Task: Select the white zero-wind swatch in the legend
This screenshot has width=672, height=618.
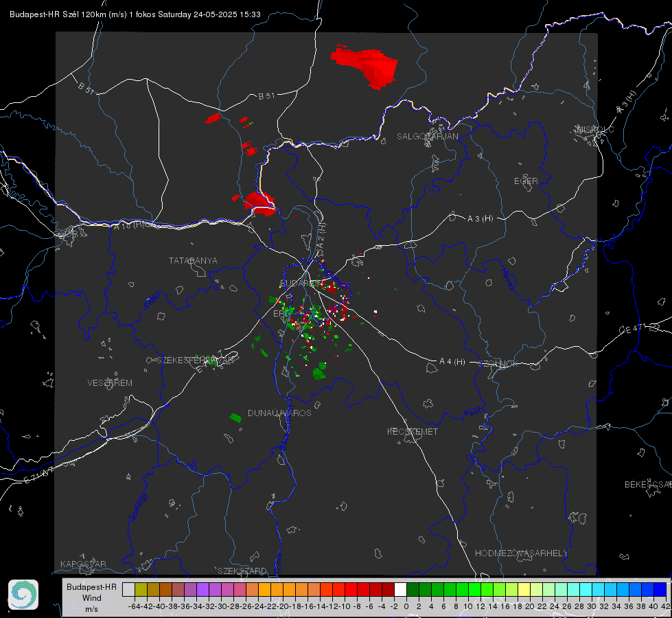Action: [400, 589]
